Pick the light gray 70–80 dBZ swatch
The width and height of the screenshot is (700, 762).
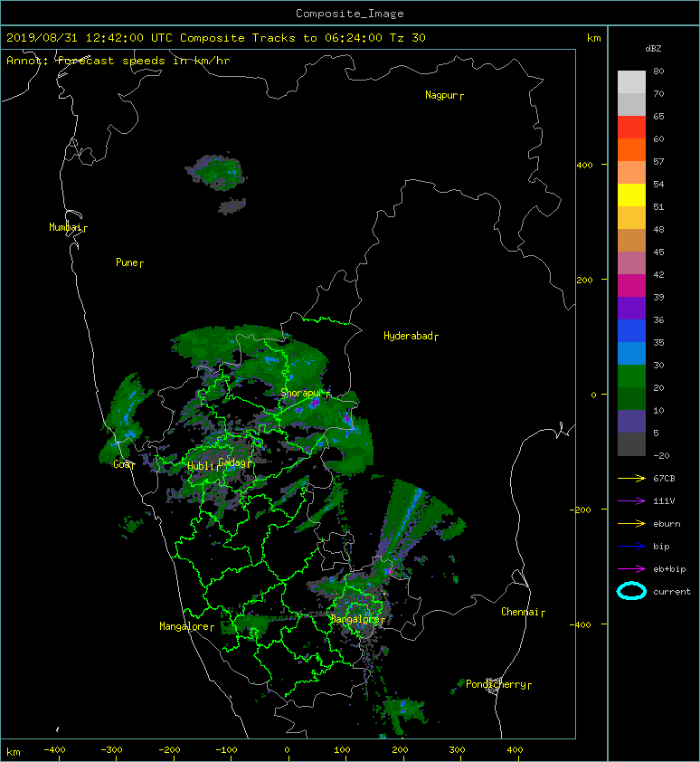point(631,82)
